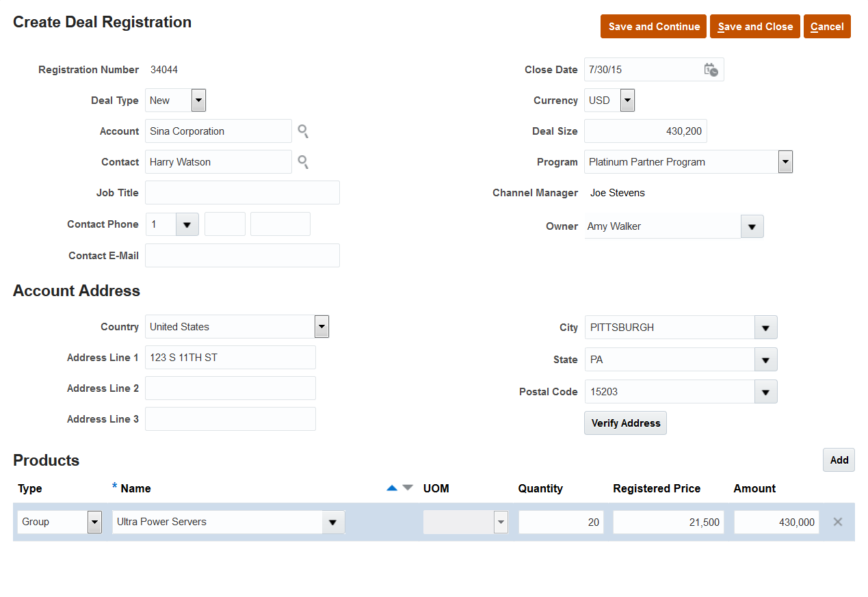Expand the State dropdown
The width and height of the screenshot is (868, 597).
765,360
